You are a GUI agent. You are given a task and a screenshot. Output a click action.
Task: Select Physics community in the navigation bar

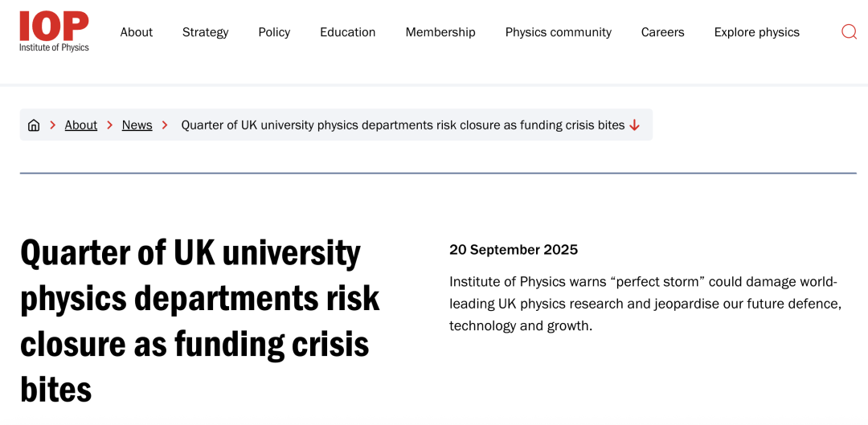pos(558,32)
